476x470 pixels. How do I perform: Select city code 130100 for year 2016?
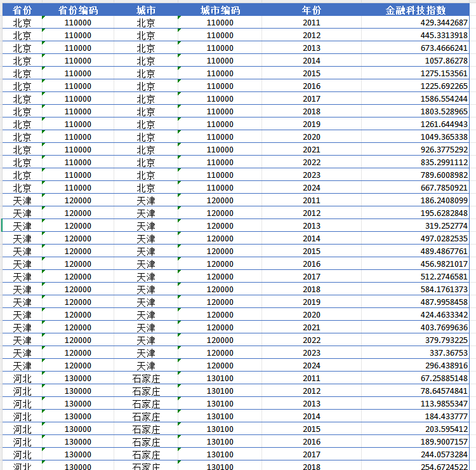220,442
